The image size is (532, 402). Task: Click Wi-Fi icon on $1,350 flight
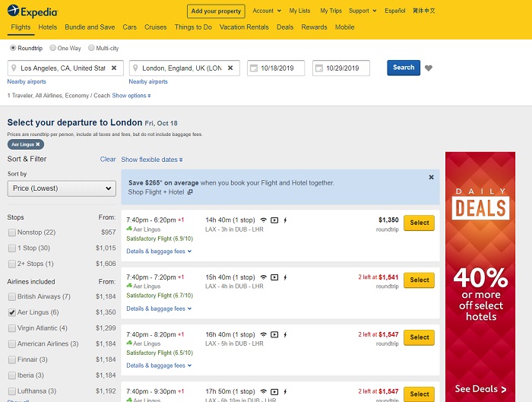tap(263, 220)
